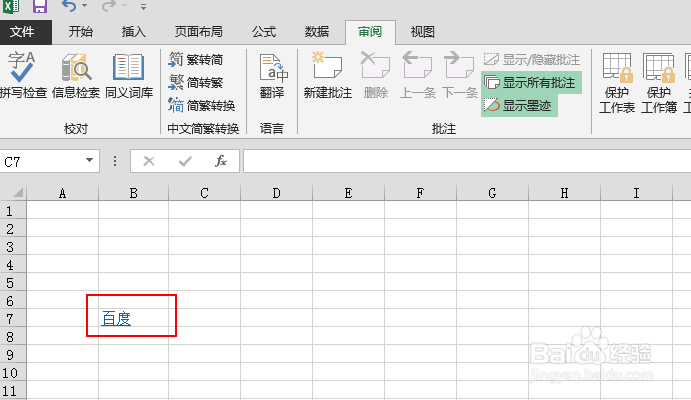Go to 上一条 previous comment
Viewport: 691px width, 400px height.
417,75
